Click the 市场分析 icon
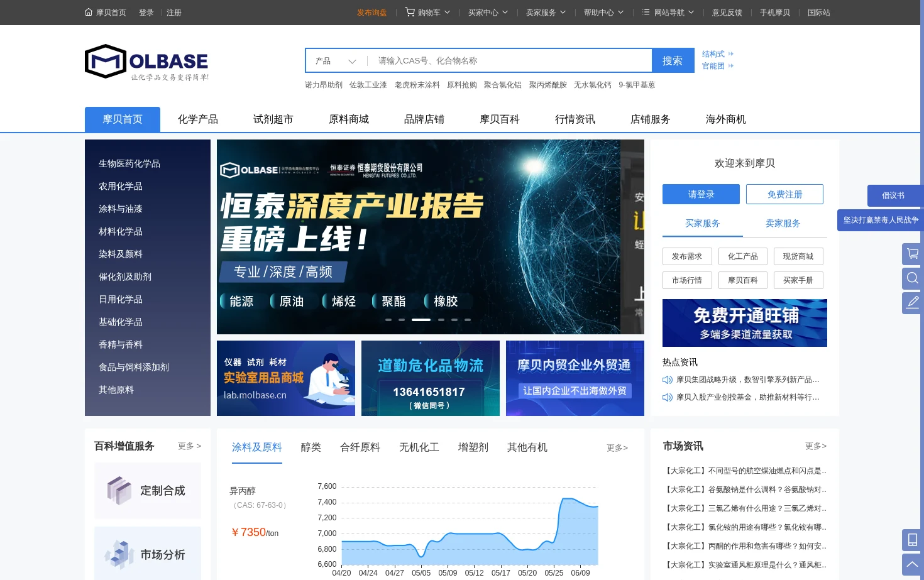 tap(119, 554)
